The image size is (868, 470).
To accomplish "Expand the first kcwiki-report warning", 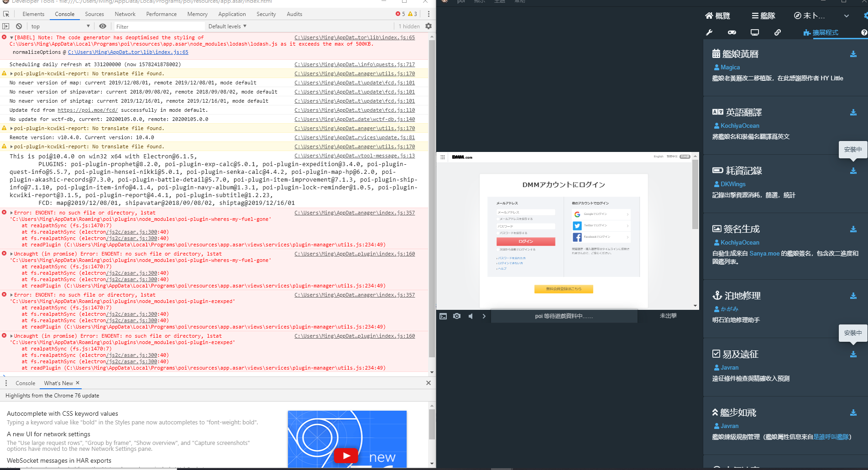I will (11, 73).
